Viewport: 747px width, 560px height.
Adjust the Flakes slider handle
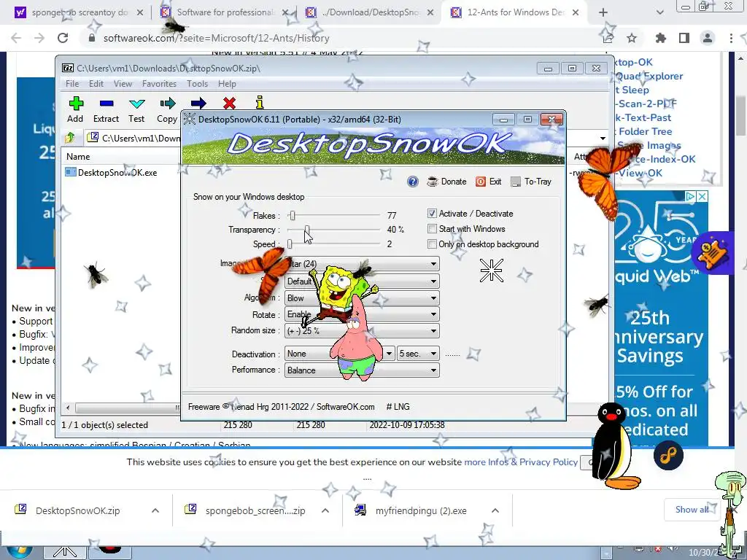(x=293, y=215)
